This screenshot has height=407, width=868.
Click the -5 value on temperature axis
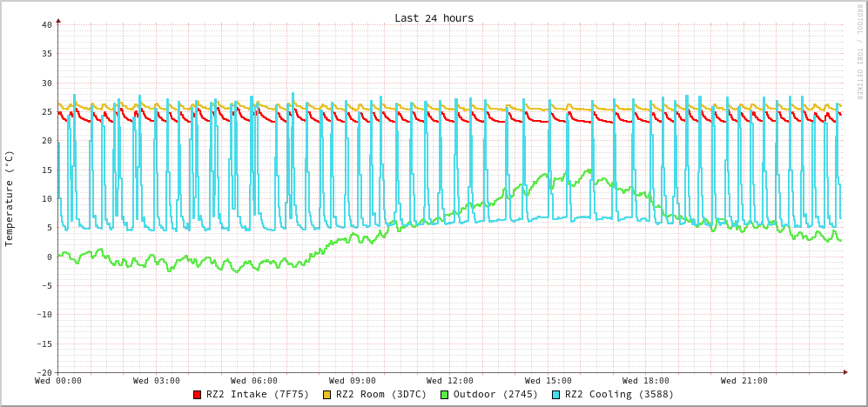click(46, 285)
